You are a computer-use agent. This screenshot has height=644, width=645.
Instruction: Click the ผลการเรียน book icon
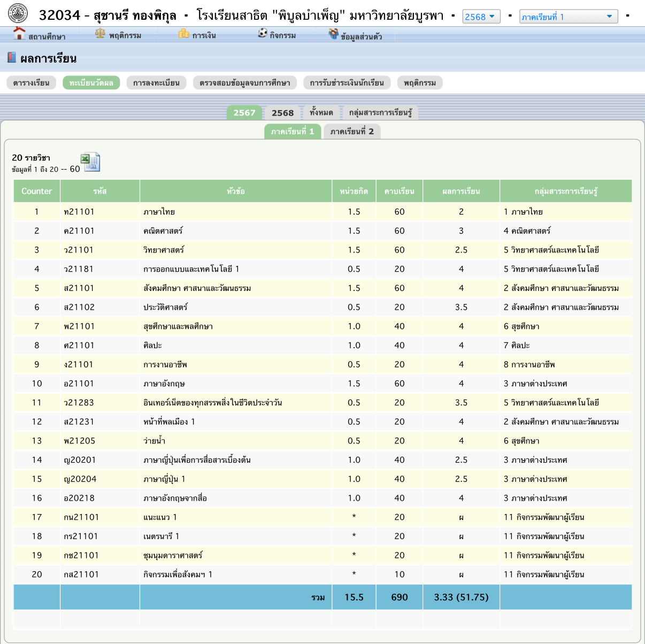coord(12,58)
